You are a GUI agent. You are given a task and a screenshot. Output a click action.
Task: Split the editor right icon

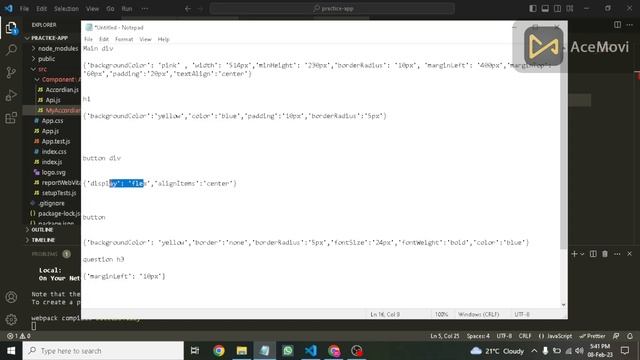[617, 25]
